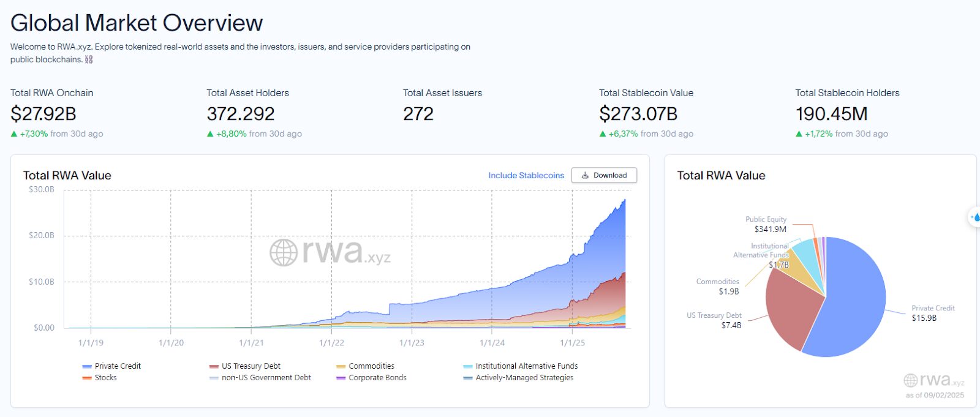Screen dimensions: 980x417
Task: Toggle the Institutional Alternative Funds legend entry
Action: click(521, 366)
